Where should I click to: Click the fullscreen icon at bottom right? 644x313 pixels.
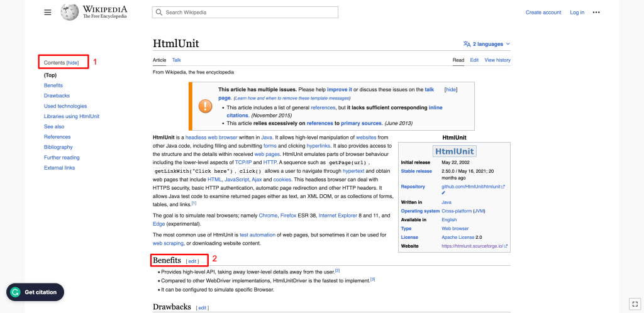[634, 303]
